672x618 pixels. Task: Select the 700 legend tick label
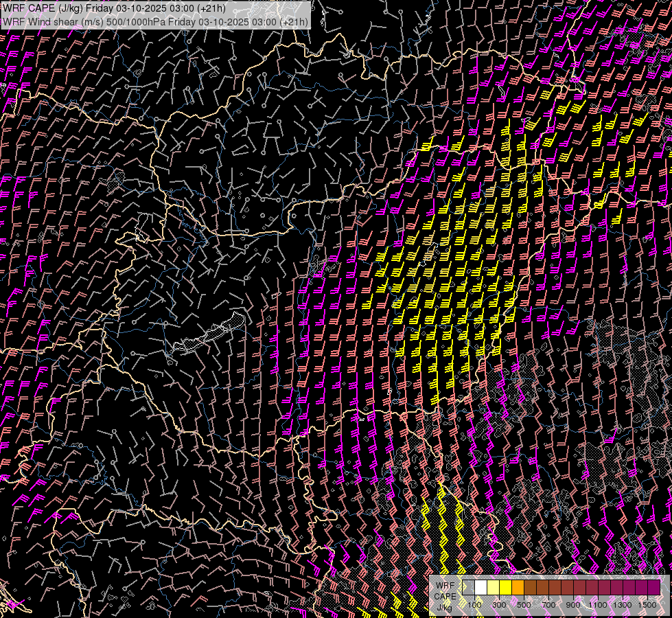548,604
